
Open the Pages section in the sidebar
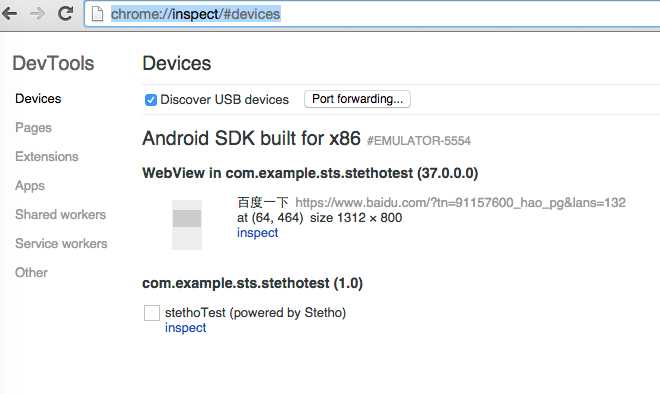pos(33,128)
